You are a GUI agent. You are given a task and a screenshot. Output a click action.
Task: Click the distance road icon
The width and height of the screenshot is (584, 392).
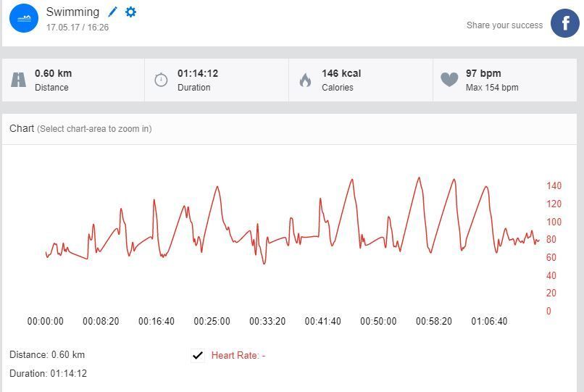[x=19, y=80]
